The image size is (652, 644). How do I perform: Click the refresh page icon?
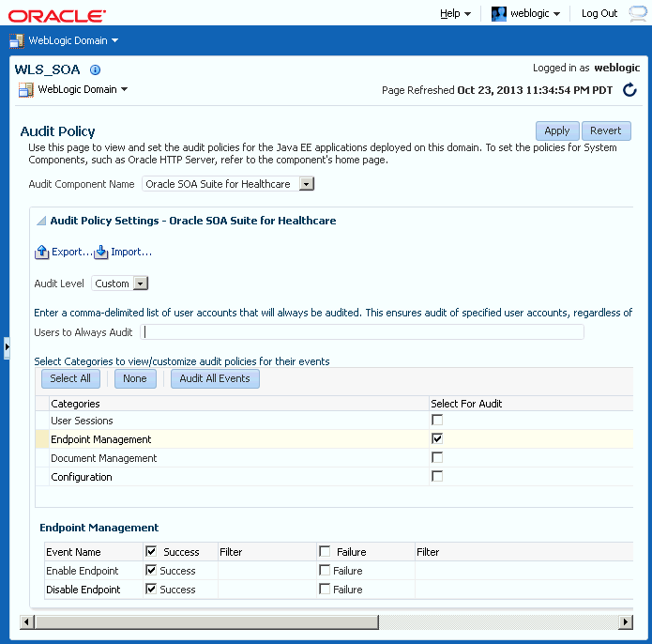pyautogui.click(x=629, y=89)
